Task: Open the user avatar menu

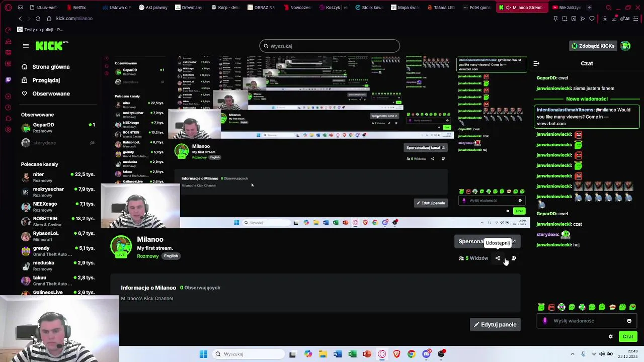Action: [x=625, y=46]
